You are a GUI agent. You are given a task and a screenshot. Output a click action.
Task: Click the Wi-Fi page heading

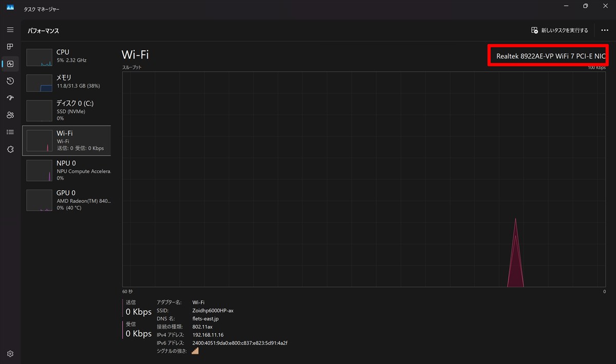click(x=135, y=55)
